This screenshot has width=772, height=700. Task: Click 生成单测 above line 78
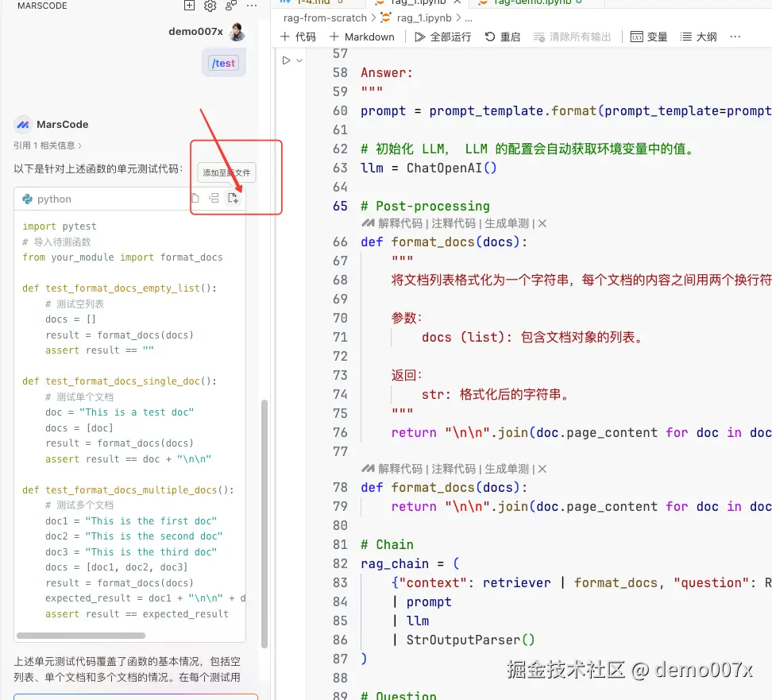pyautogui.click(x=507, y=469)
